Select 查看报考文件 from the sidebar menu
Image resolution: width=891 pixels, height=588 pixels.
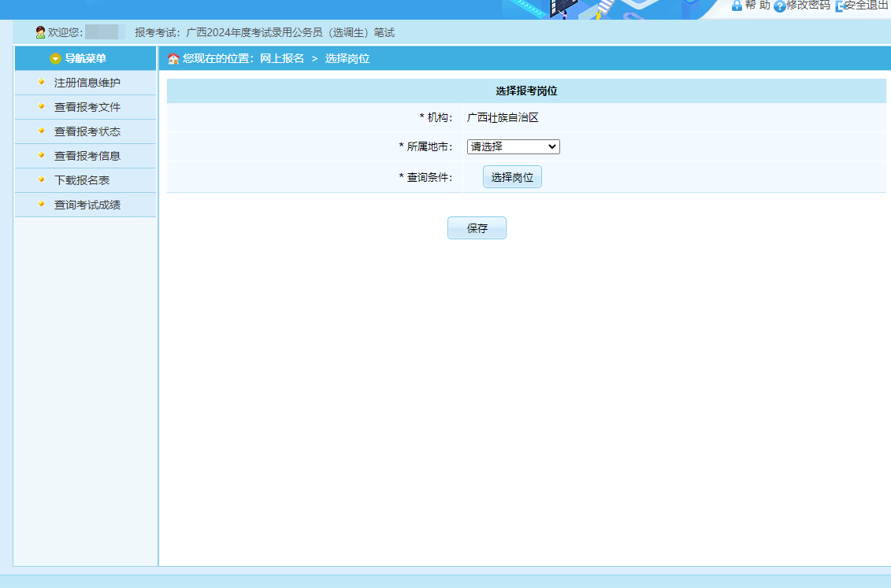click(87, 107)
